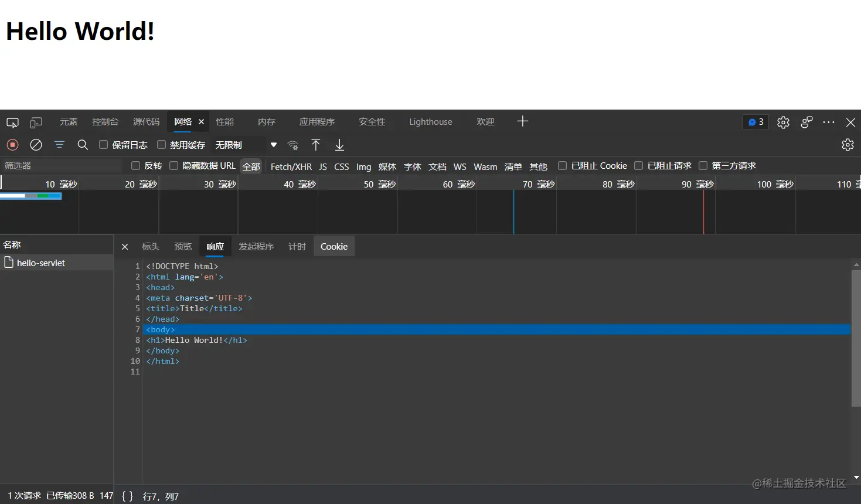
Task: Switch to the 应用程序 tab
Action: (317, 122)
